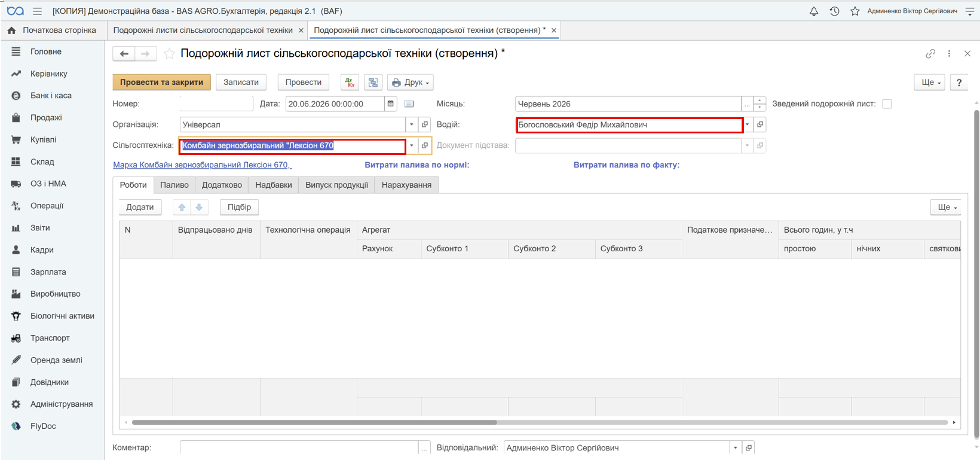Copy link to this document
This screenshot has width=980, height=460.
pos(930,54)
